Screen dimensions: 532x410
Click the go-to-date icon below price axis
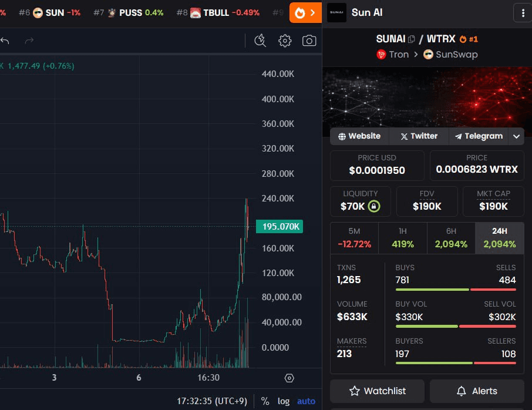click(x=289, y=378)
